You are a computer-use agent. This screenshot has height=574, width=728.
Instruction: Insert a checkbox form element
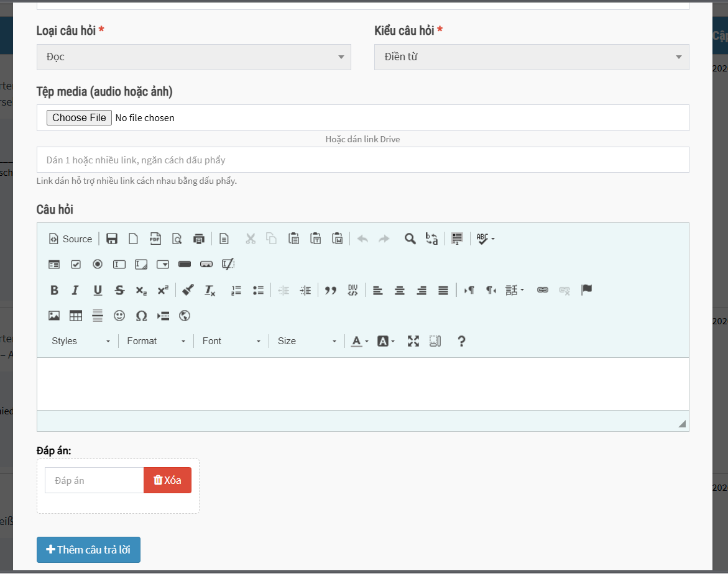click(x=76, y=265)
